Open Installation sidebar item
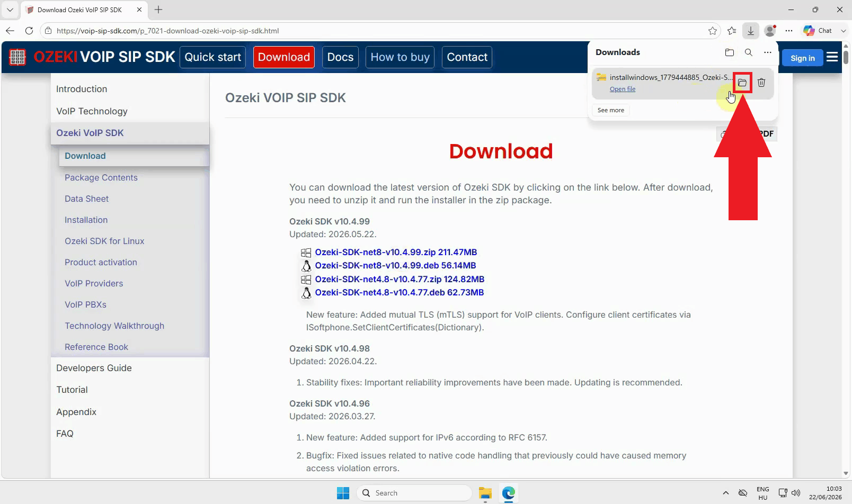Screen dimensions: 852x504 click(86, 220)
